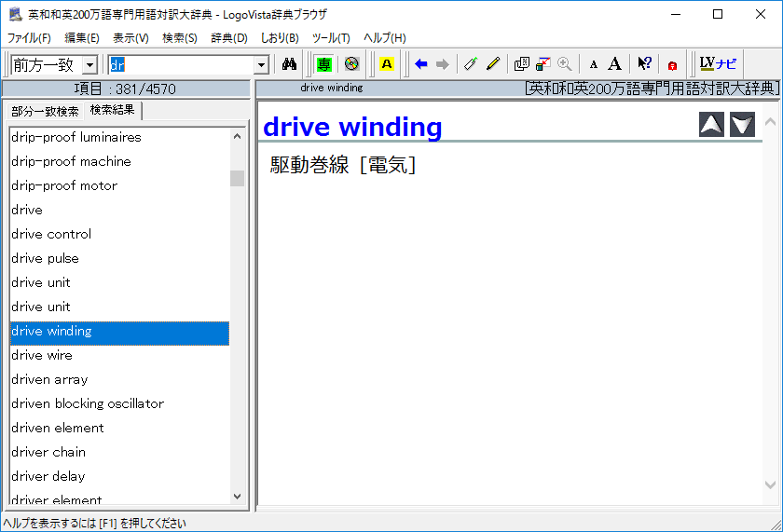Open the ファイル(F) menu
This screenshot has height=532, width=783.
tap(29, 38)
